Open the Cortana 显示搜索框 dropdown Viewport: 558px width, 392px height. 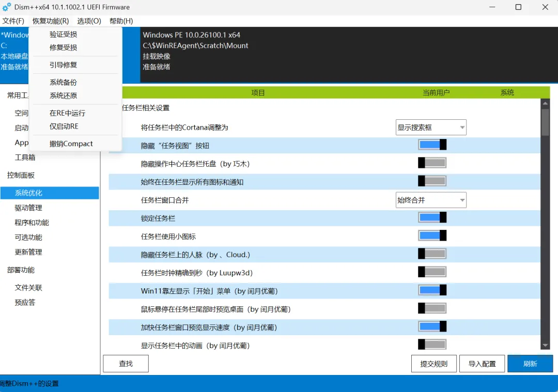click(x=431, y=128)
